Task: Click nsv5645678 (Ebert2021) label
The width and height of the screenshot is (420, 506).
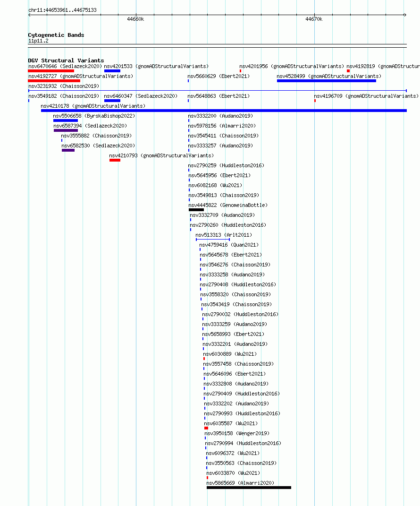Action: [x=231, y=255]
